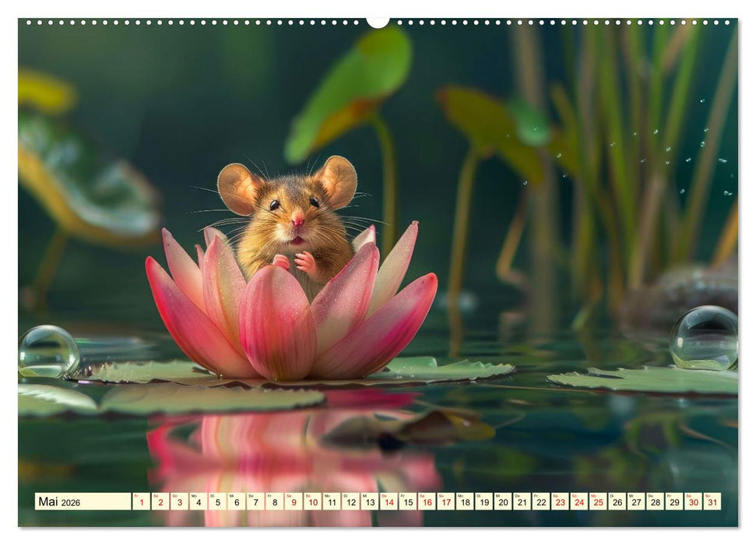Select day 25 in the calendar strip
Image resolution: width=756 pixels, height=545 pixels.
597,501
